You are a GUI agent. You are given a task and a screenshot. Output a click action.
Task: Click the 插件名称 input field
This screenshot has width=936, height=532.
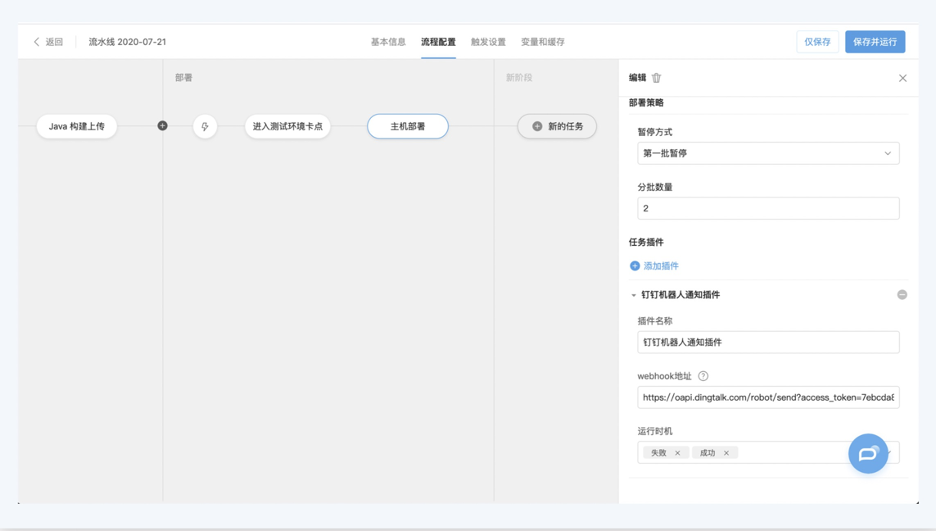point(768,342)
